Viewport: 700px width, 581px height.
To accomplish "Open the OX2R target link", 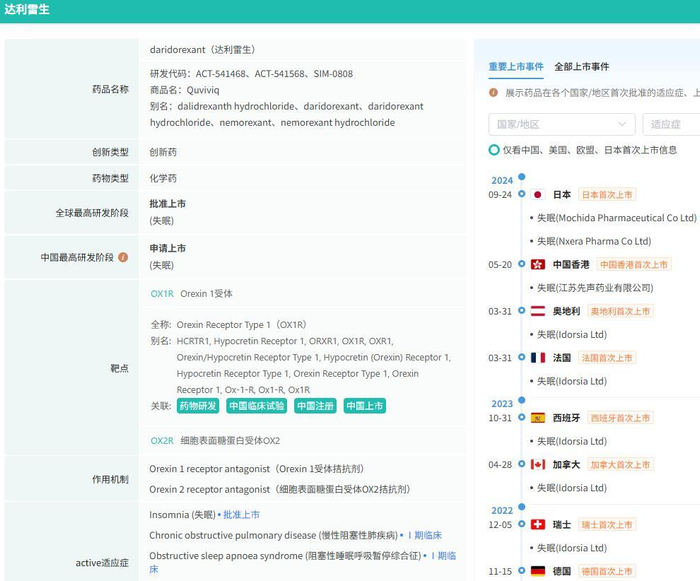I will tap(162, 440).
